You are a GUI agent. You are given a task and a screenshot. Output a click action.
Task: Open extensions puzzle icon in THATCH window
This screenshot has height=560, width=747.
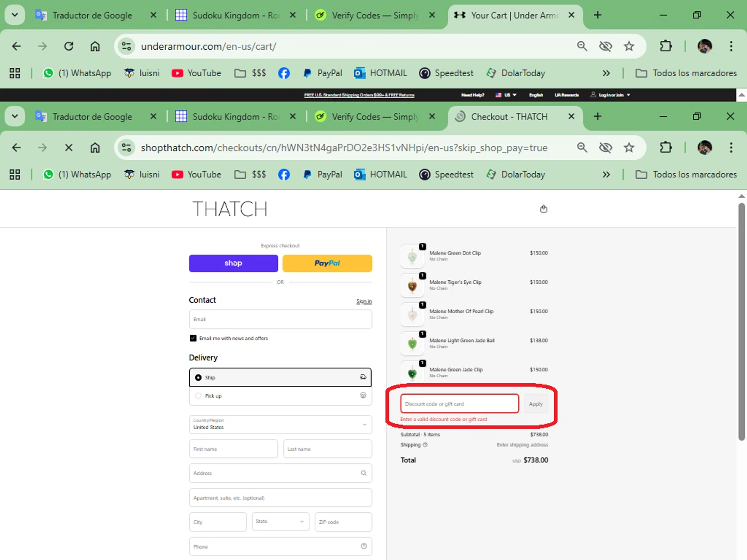point(666,148)
